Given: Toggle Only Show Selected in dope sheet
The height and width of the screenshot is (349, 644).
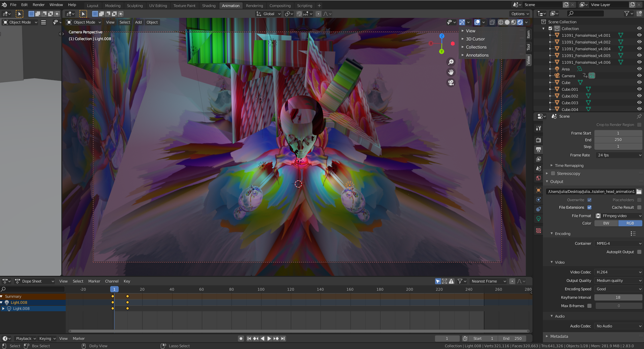Looking at the screenshot, I should point(438,281).
